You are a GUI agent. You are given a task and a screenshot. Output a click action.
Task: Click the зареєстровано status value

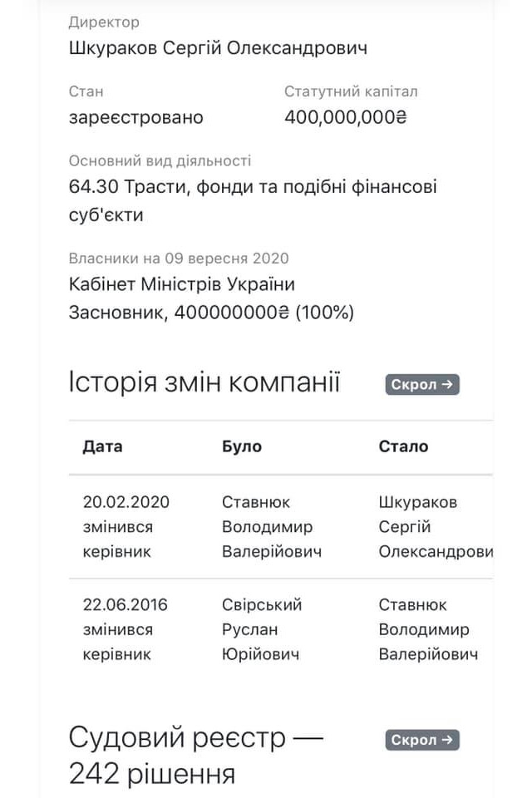pos(135,117)
